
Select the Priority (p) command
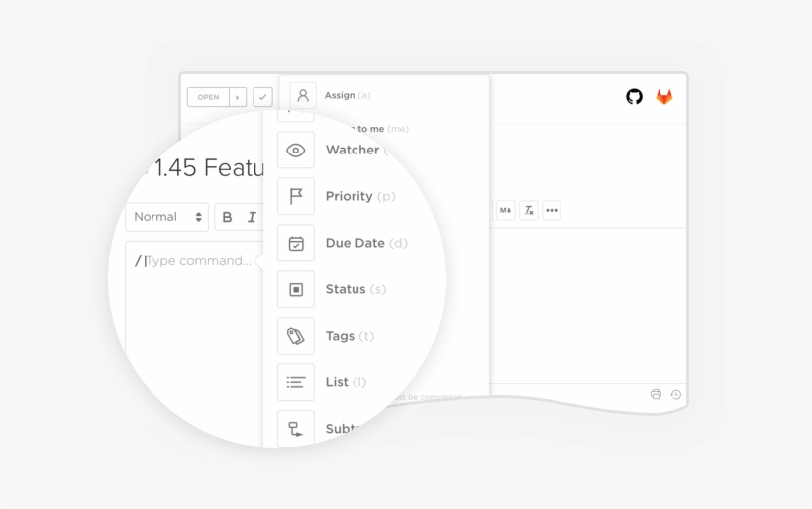360,196
